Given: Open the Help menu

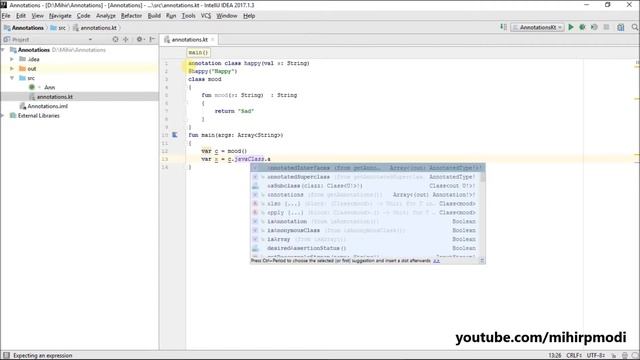Looking at the screenshot, I should point(249,16).
